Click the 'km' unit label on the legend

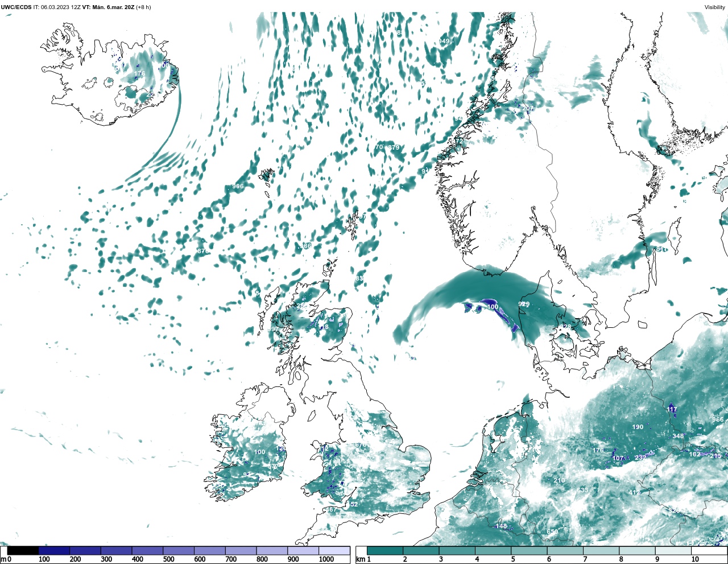[x=361, y=559]
